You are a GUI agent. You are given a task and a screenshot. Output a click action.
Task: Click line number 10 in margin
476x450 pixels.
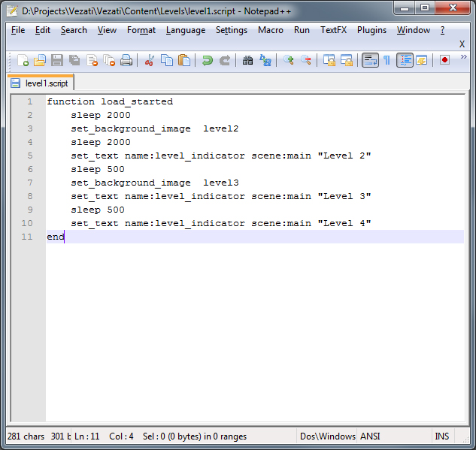27,223
